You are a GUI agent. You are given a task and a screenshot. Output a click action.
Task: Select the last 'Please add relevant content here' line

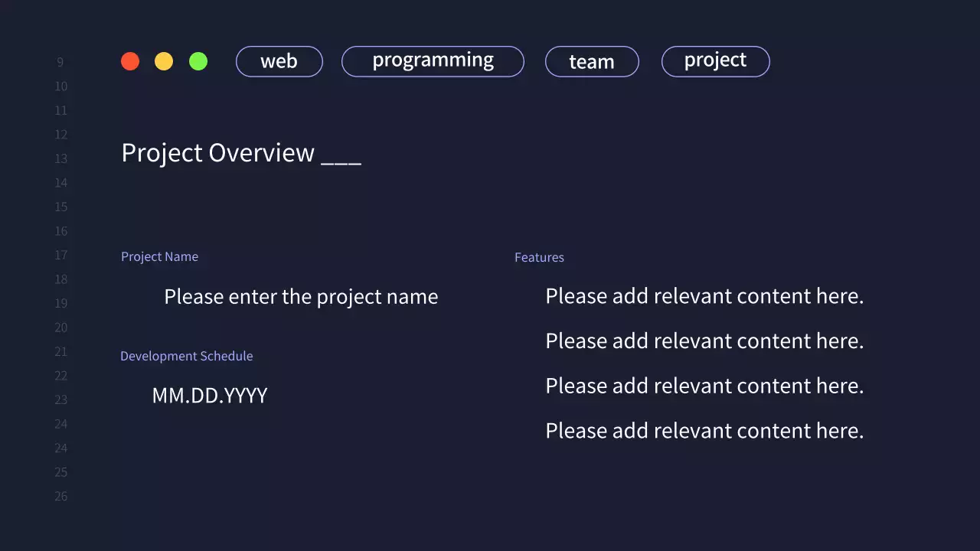coord(704,430)
